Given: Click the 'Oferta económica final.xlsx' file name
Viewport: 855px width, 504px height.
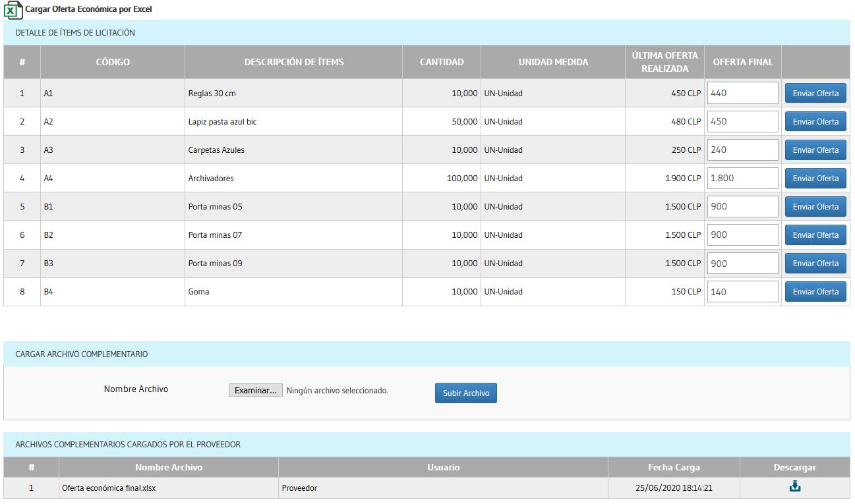Looking at the screenshot, I should [x=109, y=488].
